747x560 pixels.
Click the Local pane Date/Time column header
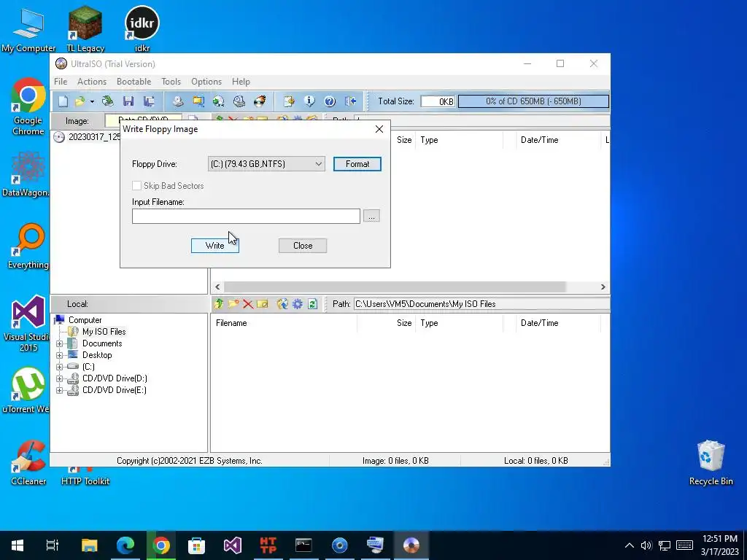tap(558, 323)
